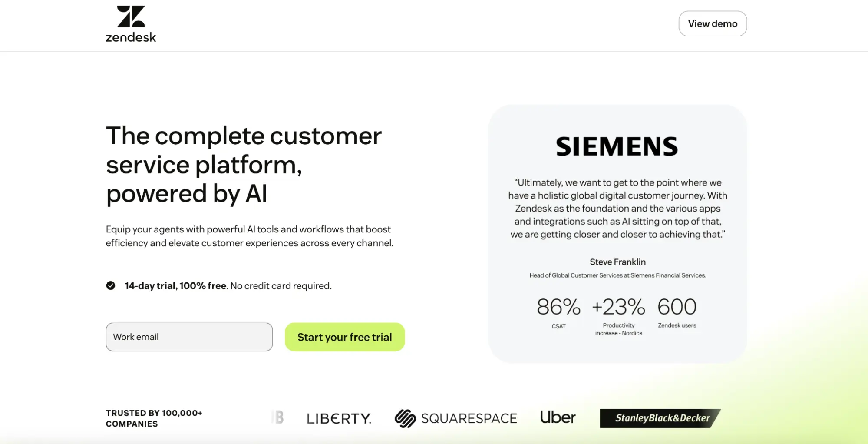Click Steve Franklin's name

(x=617, y=262)
